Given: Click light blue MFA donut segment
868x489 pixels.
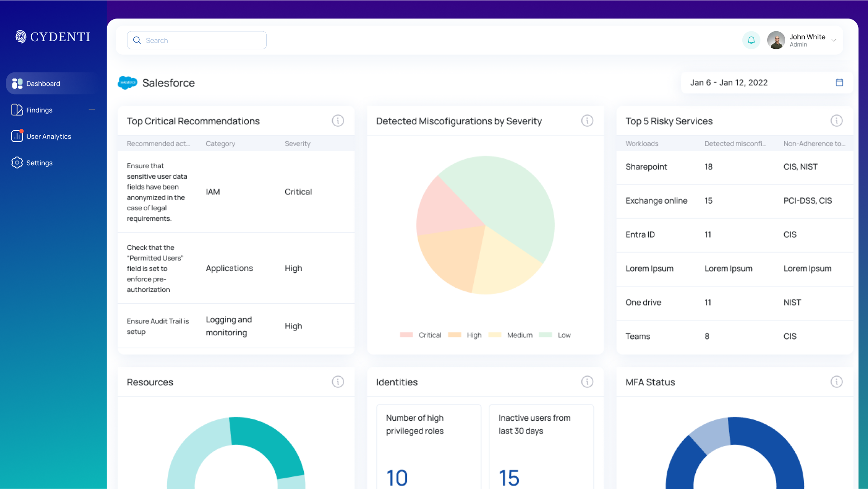Looking at the screenshot, I should [712, 435].
